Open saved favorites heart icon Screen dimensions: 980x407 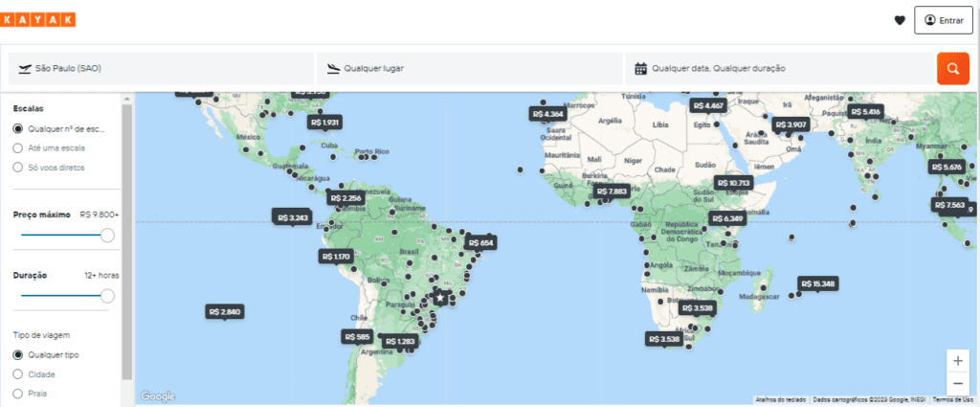pyautogui.click(x=899, y=20)
